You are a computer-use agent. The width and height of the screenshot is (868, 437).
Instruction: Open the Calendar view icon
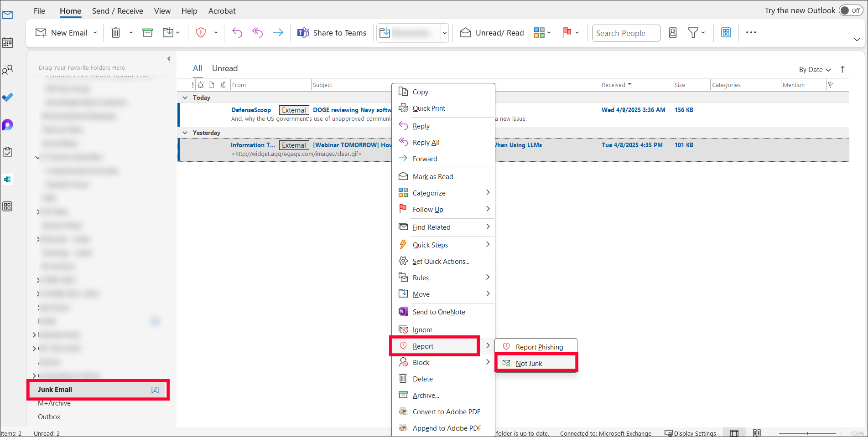pyautogui.click(x=7, y=42)
